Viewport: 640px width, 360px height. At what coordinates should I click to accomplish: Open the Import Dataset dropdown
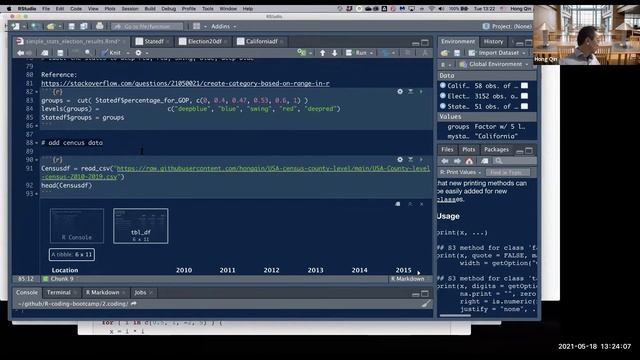(x=497, y=53)
